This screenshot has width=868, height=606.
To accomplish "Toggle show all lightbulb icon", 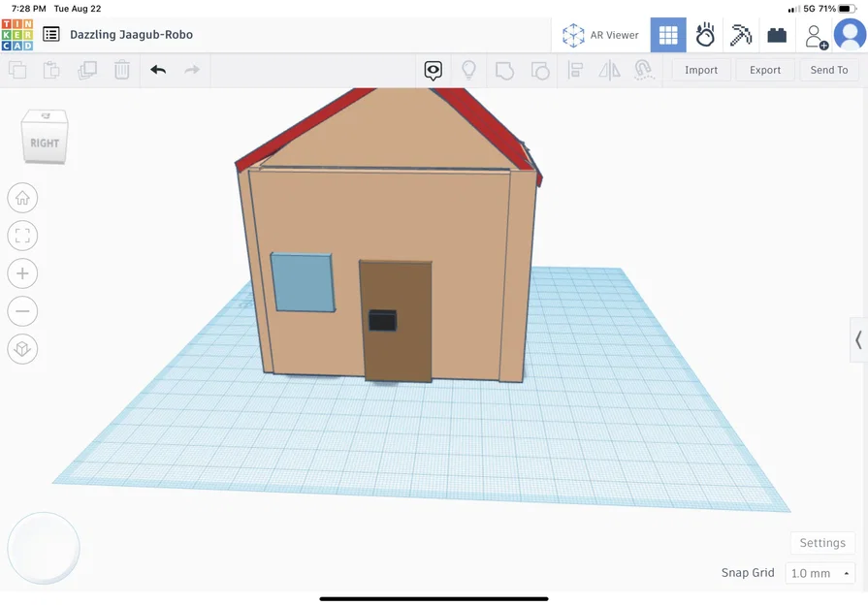I will [x=468, y=70].
